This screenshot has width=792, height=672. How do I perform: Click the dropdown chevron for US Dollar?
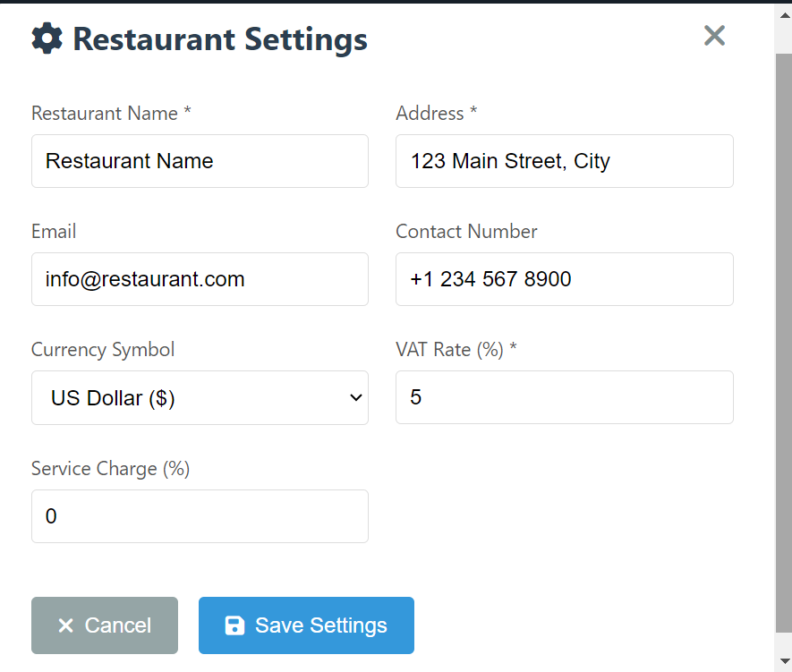point(355,397)
